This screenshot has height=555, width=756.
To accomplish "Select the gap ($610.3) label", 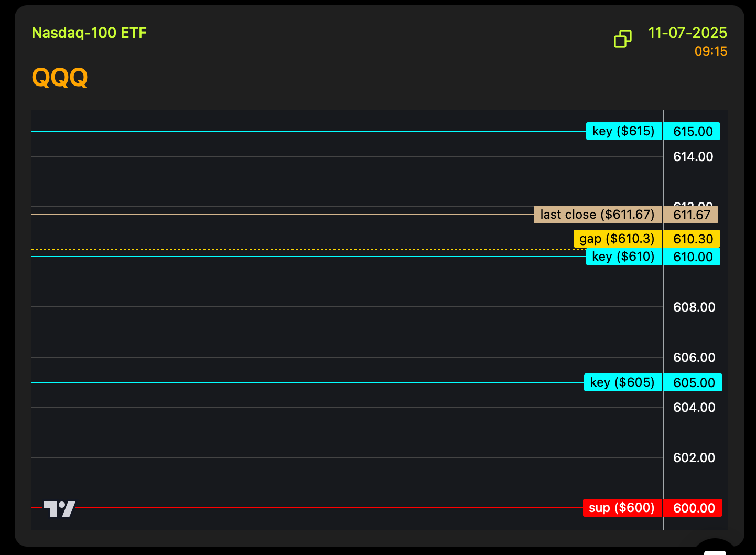I will (617, 239).
